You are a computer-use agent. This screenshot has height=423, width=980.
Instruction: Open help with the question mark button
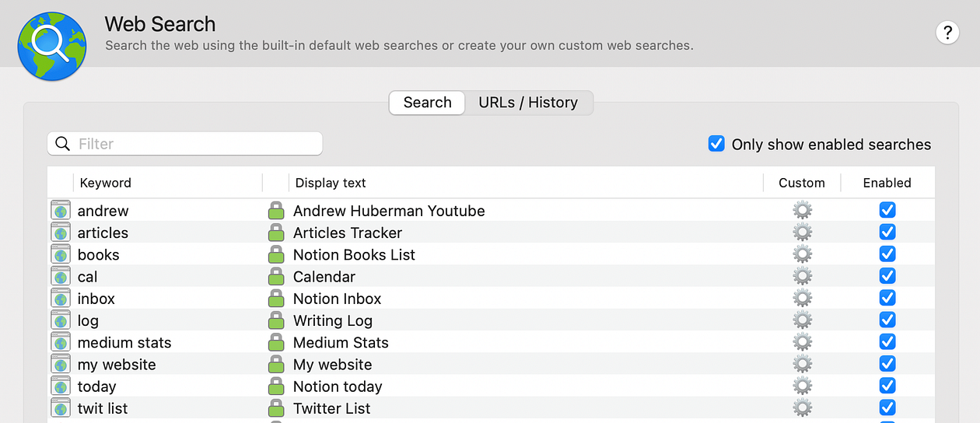(x=947, y=33)
